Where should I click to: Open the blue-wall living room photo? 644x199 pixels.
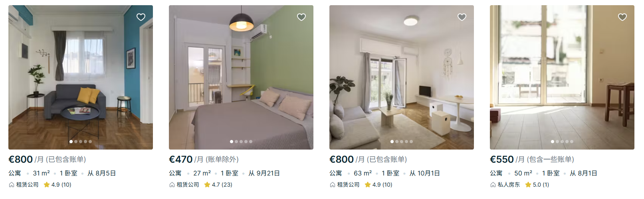click(81, 77)
